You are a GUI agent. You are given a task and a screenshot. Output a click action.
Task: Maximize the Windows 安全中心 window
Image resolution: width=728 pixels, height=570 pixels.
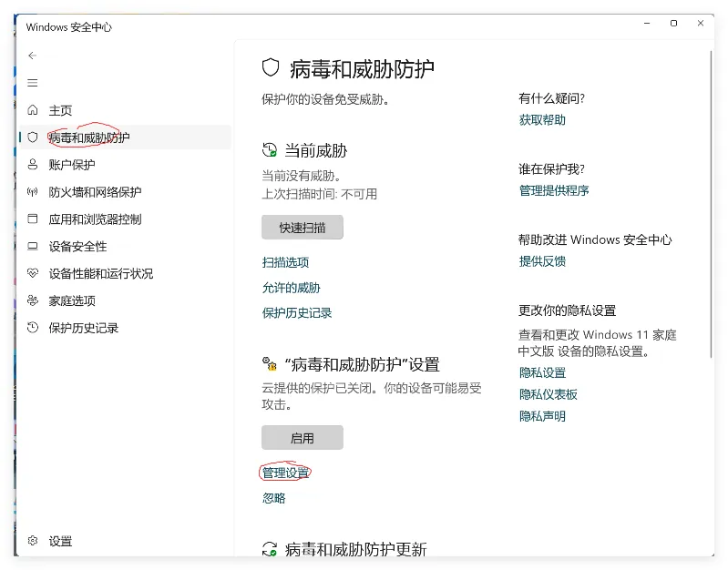point(673,23)
